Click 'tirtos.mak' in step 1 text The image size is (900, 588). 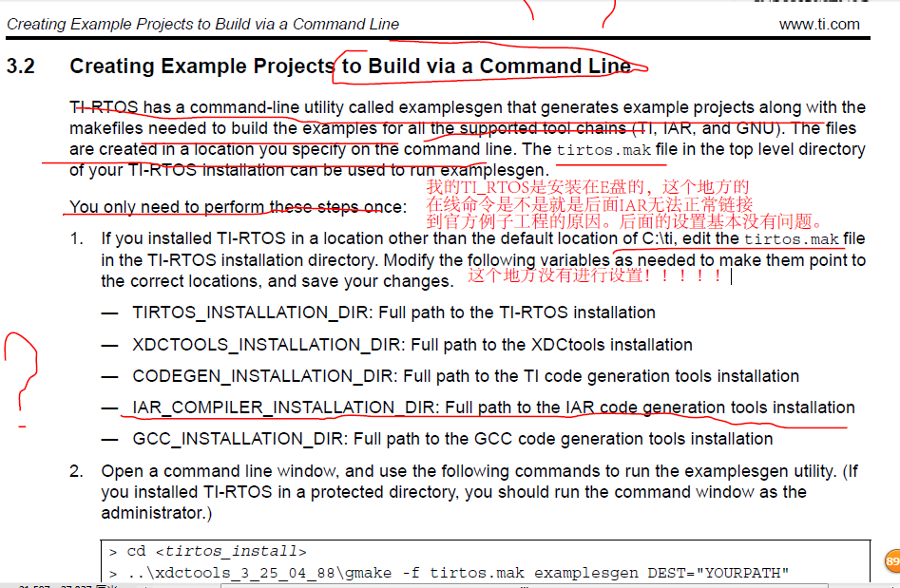(792, 239)
